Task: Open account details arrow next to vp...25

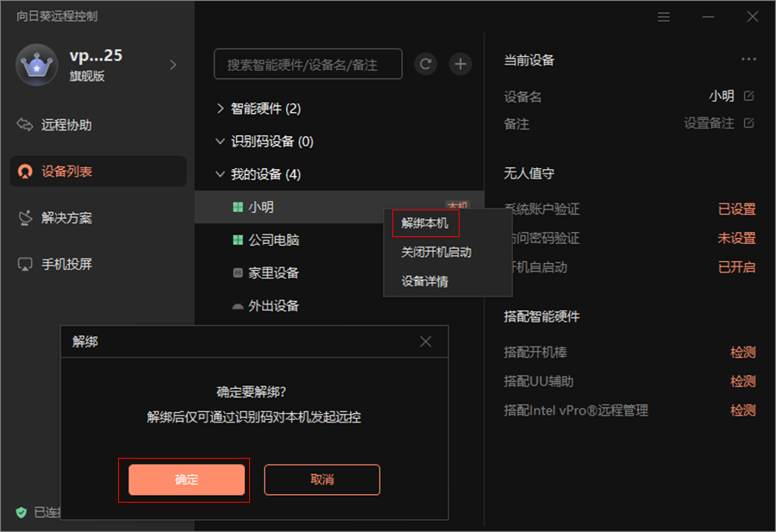Action: [x=173, y=65]
